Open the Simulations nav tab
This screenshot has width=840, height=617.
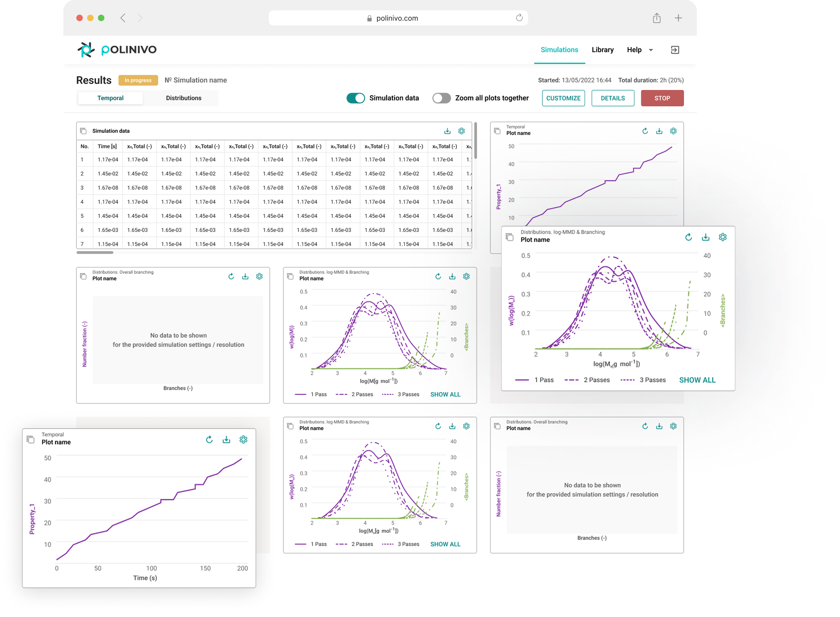pyautogui.click(x=559, y=50)
